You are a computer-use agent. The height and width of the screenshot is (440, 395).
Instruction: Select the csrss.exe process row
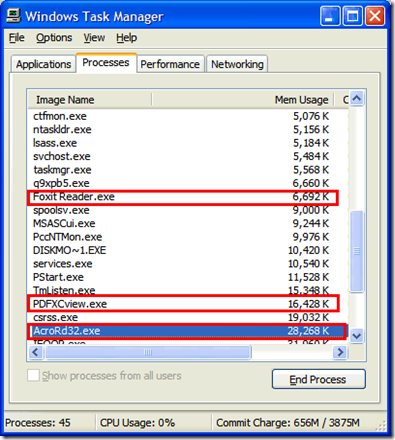coord(187,317)
